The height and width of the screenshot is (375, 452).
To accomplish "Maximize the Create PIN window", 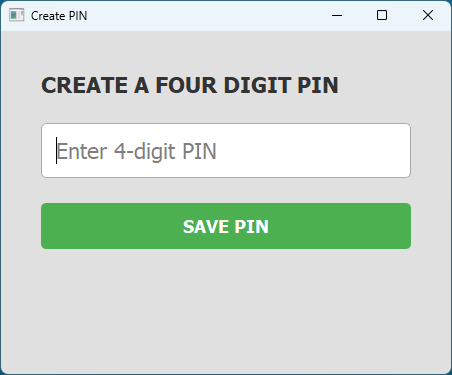I will click(x=382, y=15).
